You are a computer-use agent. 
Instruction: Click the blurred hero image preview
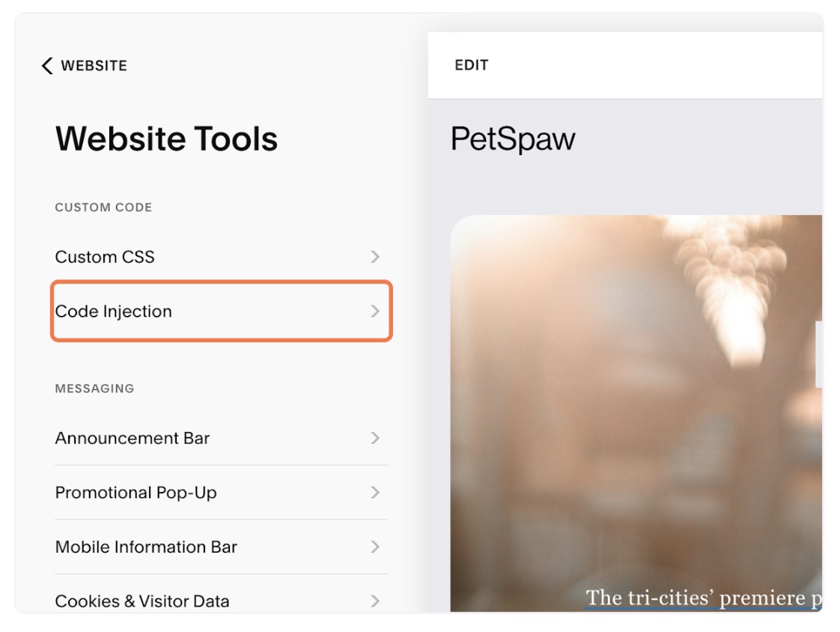(636, 413)
